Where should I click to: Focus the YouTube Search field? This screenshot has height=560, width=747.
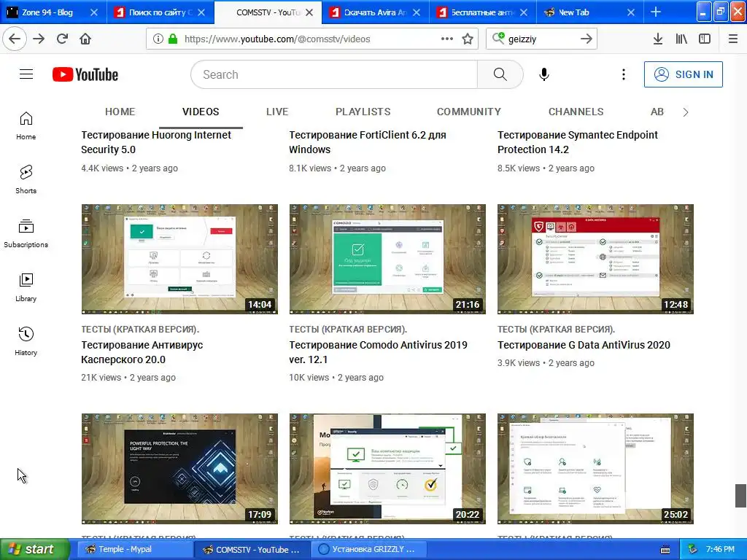(x=334, y=74)
